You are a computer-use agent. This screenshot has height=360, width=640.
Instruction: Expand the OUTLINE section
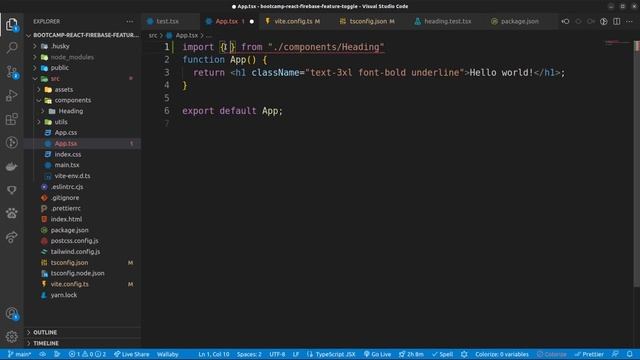tap(82, 332)
